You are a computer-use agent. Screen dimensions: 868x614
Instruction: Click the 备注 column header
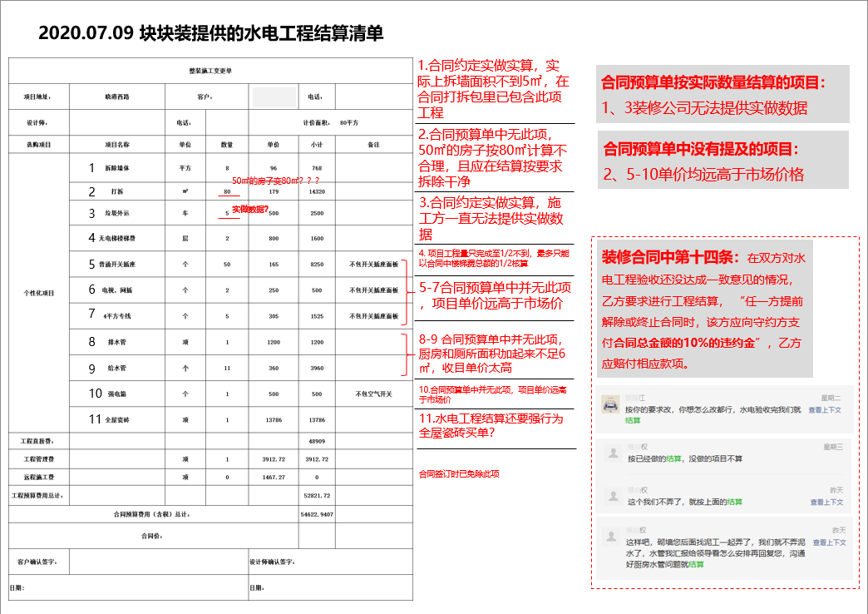point(373,145)
